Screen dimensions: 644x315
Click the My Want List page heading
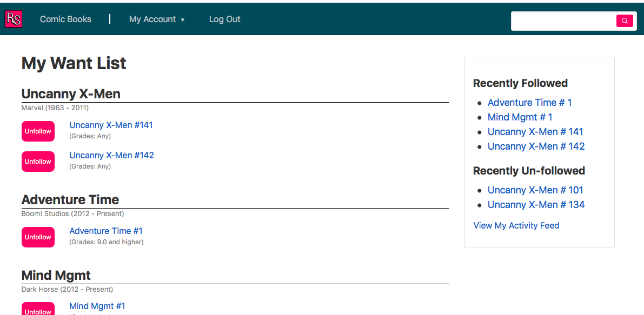click(x=74, y=64)
